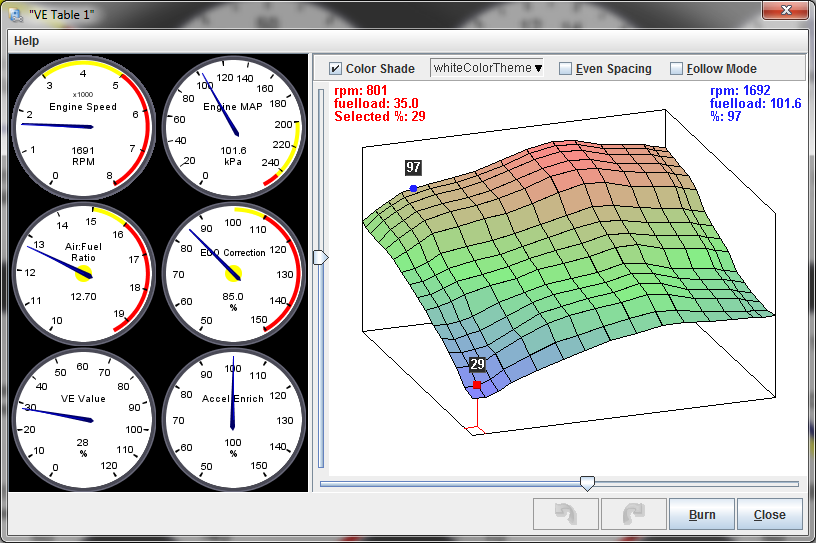Select the blue point labeled 97

pos(413,188)
